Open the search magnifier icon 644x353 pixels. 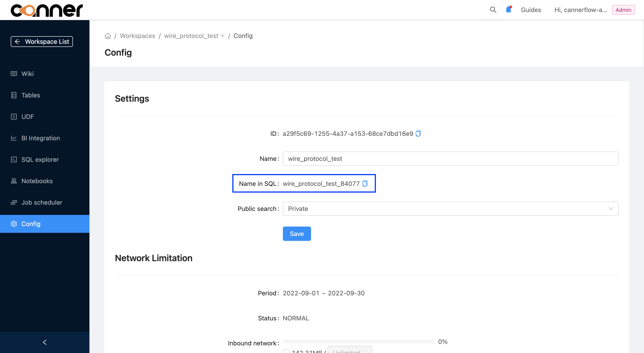click(x=493, y=10)
